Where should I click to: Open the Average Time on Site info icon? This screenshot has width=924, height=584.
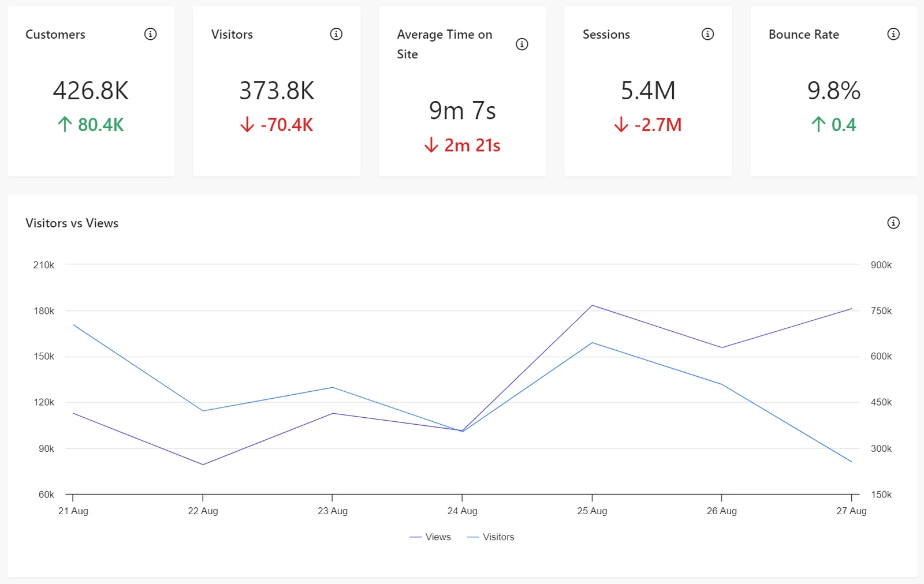click(522, 44)
